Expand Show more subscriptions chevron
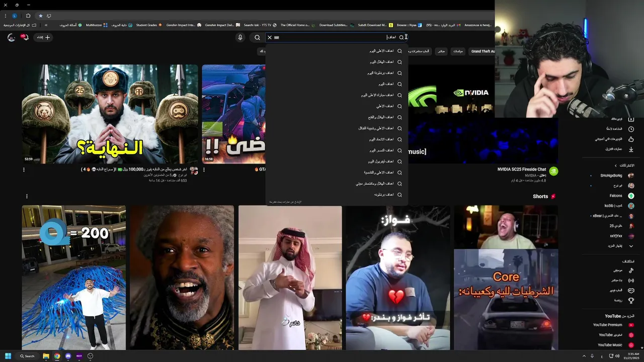 pyautogui.click(x=631, y=246)
